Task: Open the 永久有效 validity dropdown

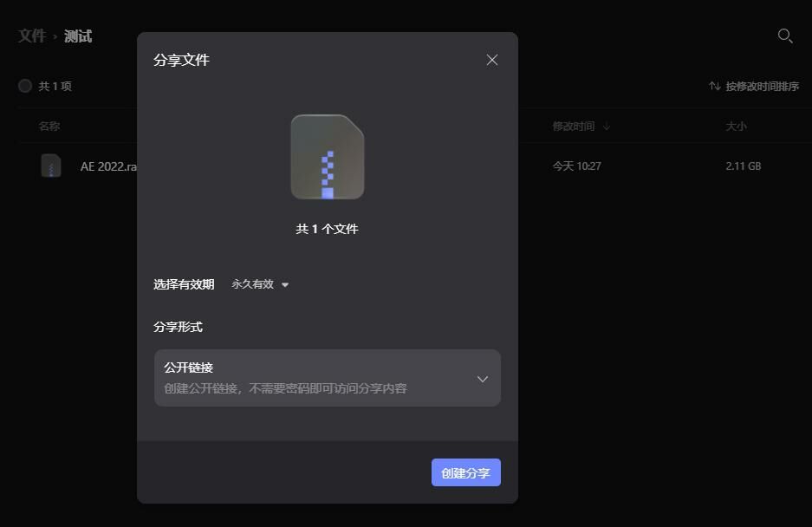Action: click(x=253, y=284)
